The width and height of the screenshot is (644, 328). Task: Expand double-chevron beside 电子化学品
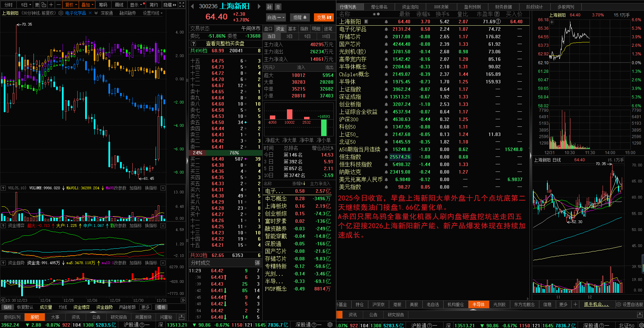coord(96,13)
